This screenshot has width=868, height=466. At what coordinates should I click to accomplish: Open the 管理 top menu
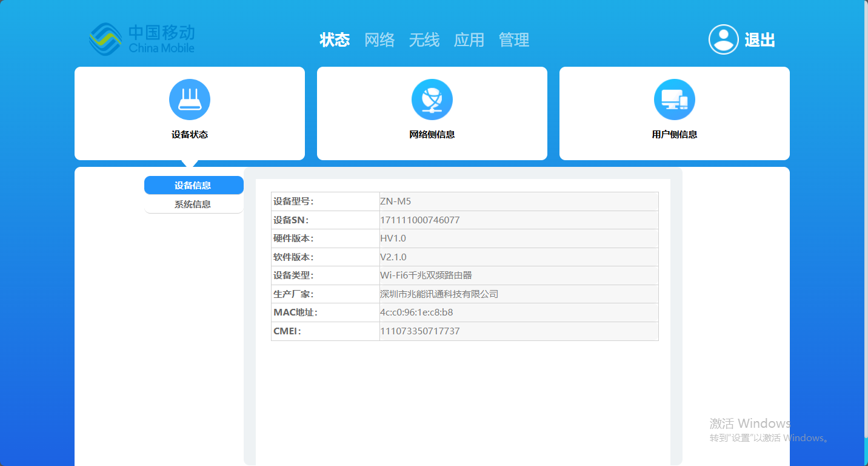point(514,40)
